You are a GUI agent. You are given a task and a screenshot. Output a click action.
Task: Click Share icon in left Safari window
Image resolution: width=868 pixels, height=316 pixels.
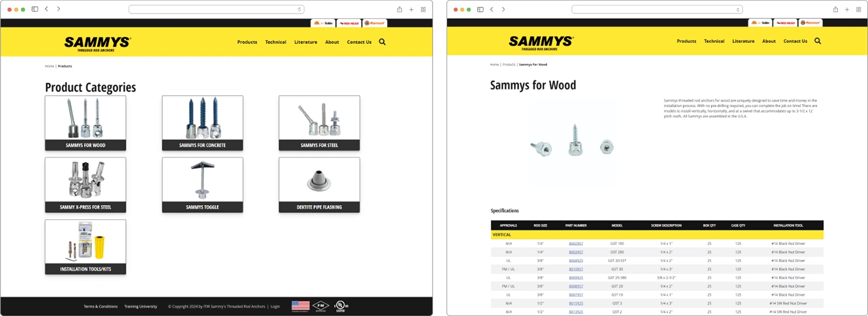[399, 9]
